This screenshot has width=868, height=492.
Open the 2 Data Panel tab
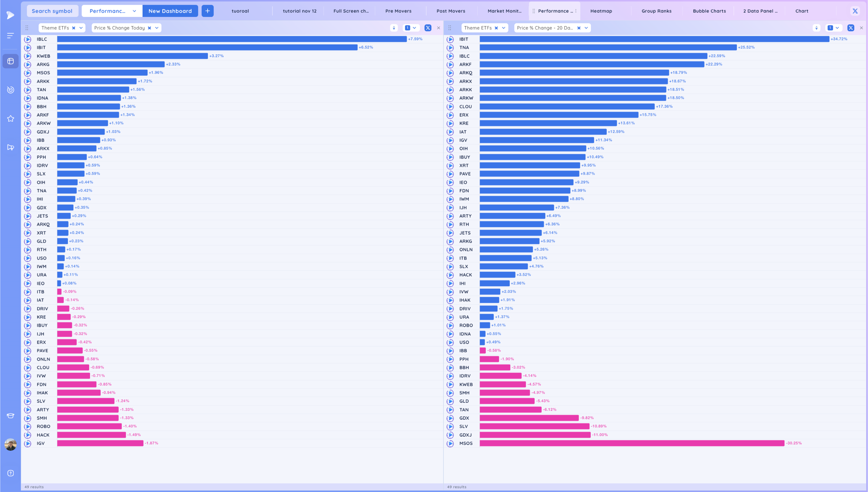(760, 11)
